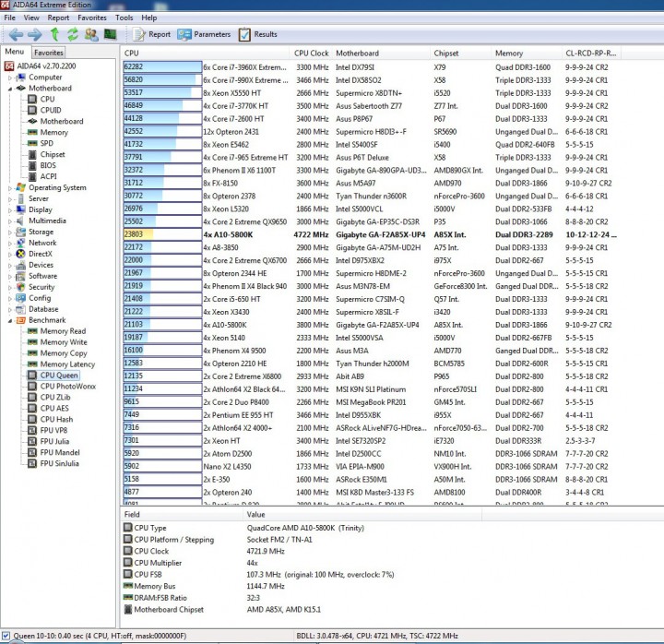Open the File menu
Screen dimensions: 664x644
(9, 18)
